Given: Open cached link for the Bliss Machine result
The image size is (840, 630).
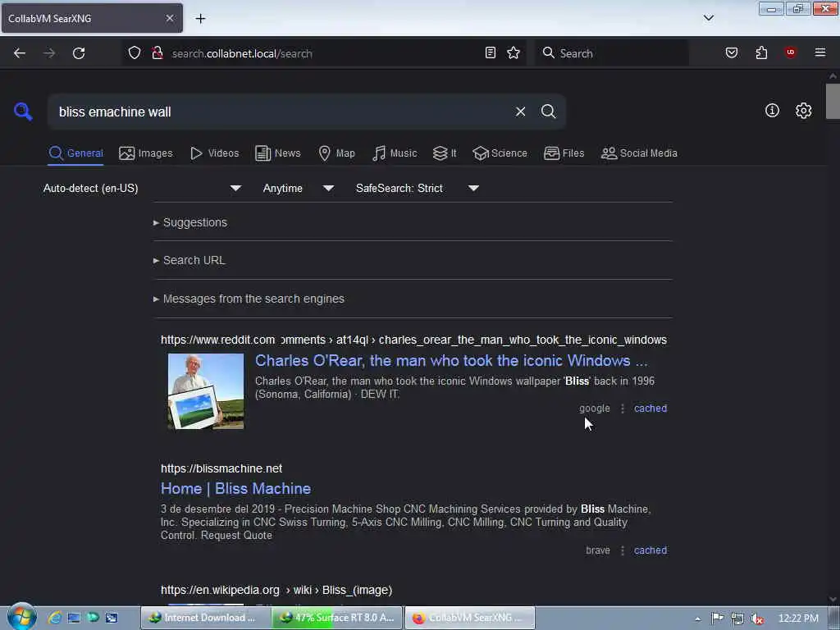Looking at the screenshot, I should click(651, 550).
